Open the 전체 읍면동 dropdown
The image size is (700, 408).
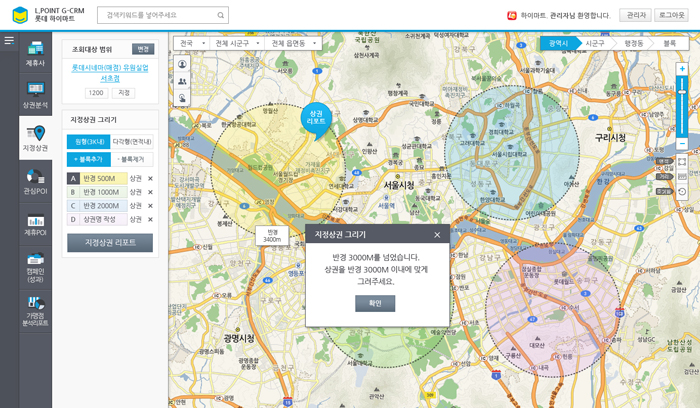[293, 43]
